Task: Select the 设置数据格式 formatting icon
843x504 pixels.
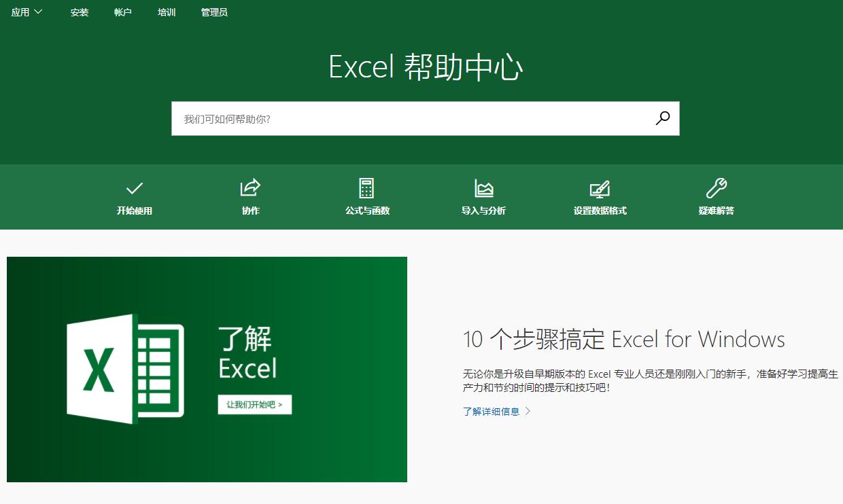Action: [600, 188]
